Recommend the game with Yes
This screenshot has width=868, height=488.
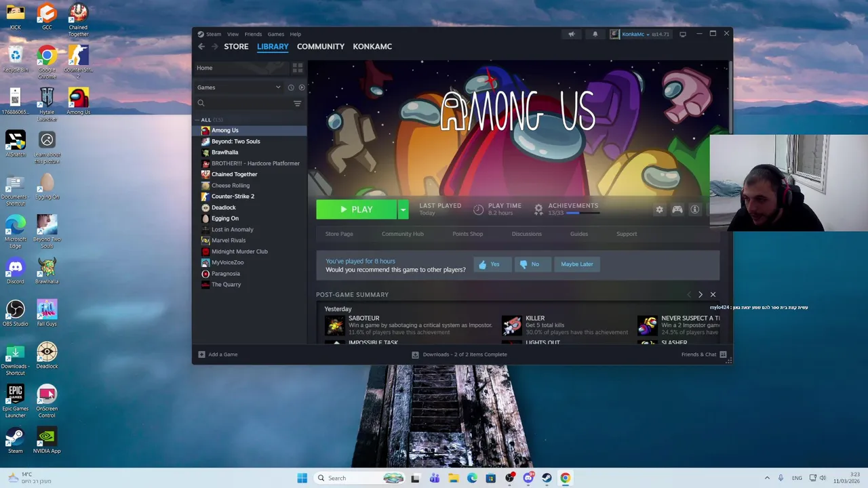(x=493, y=264)
